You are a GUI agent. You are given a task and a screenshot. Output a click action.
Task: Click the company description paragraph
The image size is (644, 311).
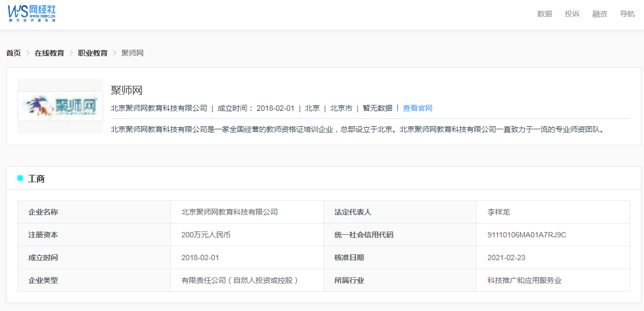[x=357, y=129]
